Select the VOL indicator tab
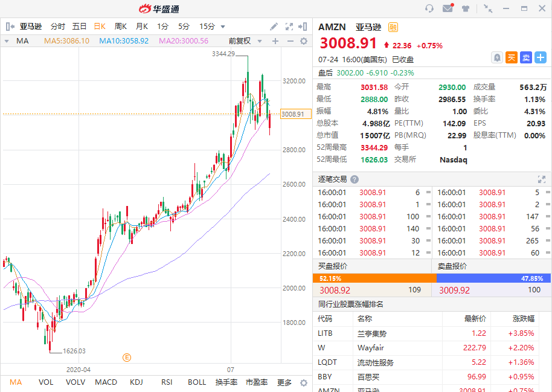 coord(46,382)
